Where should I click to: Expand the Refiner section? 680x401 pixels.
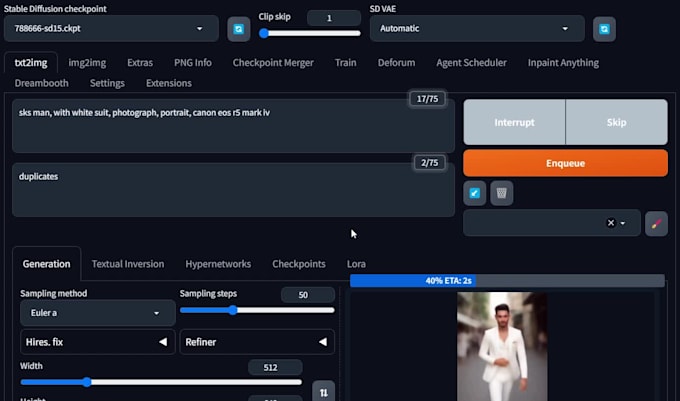[257, 342]
